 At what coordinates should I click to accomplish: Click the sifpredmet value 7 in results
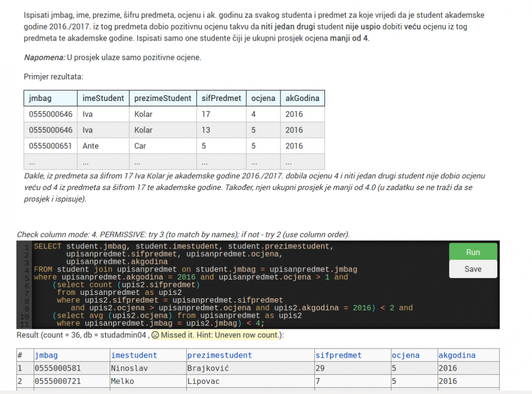[353, 381]
